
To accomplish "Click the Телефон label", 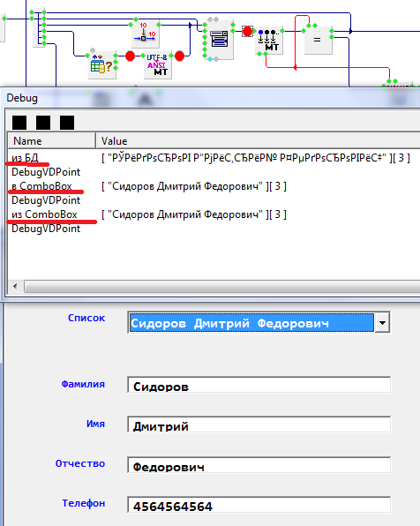I will (84, 503).
